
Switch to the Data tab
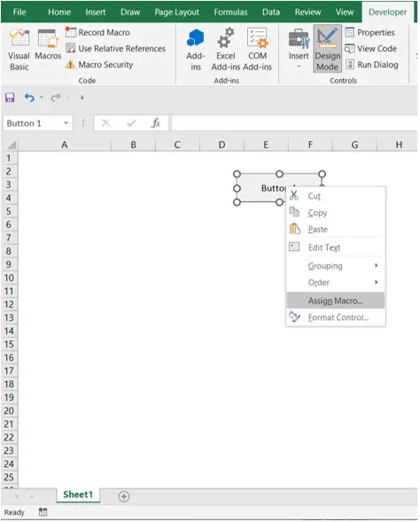tap(271, 12)
